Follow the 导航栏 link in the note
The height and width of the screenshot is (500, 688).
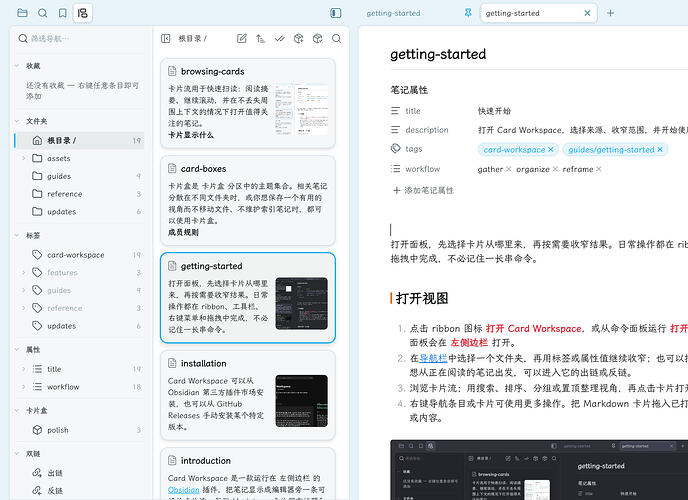[x=433, y=358]
